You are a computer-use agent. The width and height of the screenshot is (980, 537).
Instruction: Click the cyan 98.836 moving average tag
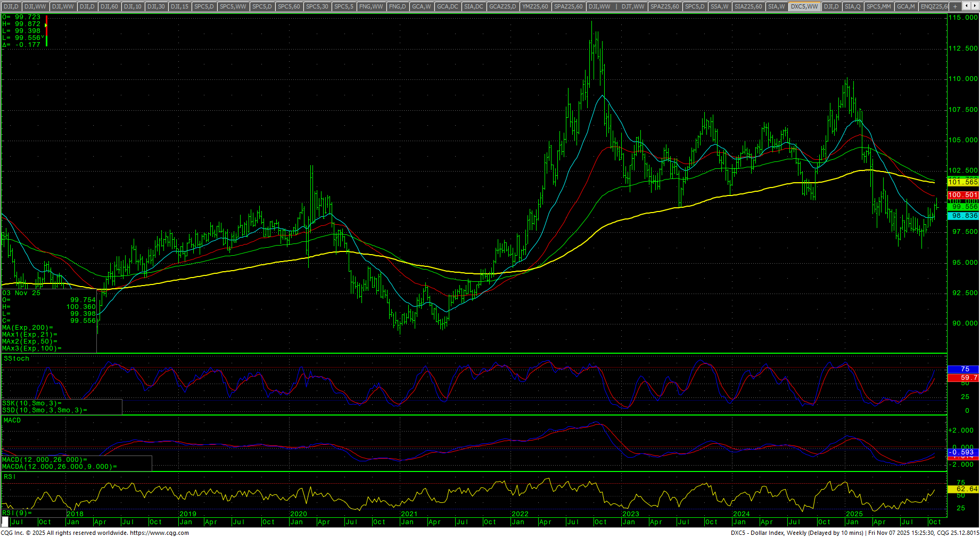[x=963, y=216]
